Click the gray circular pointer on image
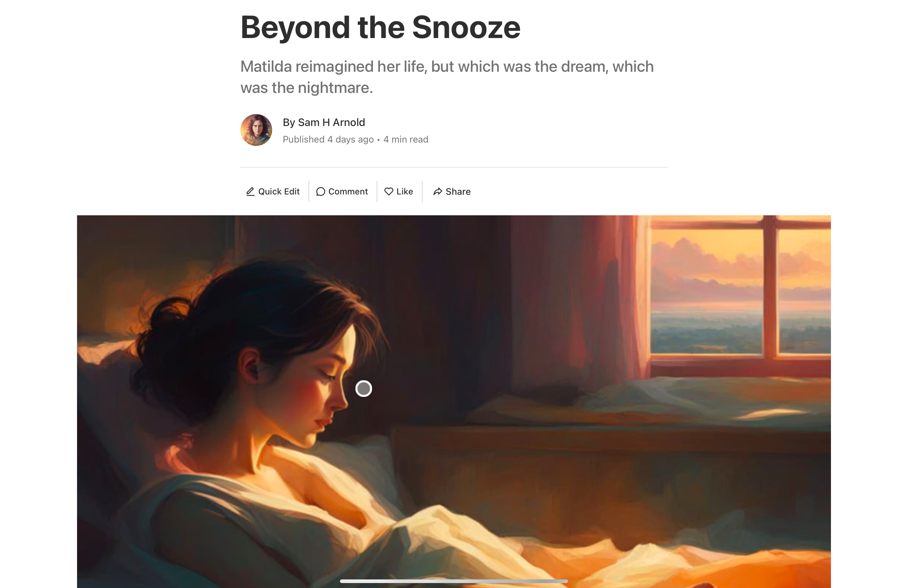Viewport: 908px width, 588px height. pos(364,389)
